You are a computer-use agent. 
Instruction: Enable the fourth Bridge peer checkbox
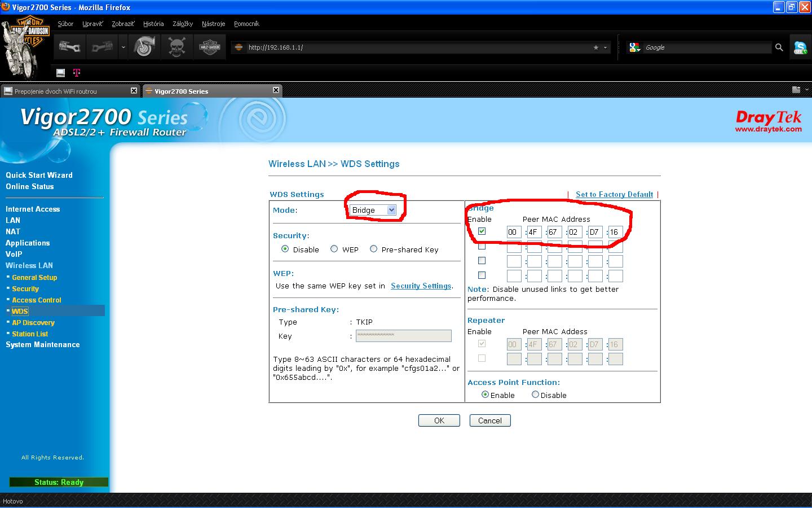click(x=482, y=275)
